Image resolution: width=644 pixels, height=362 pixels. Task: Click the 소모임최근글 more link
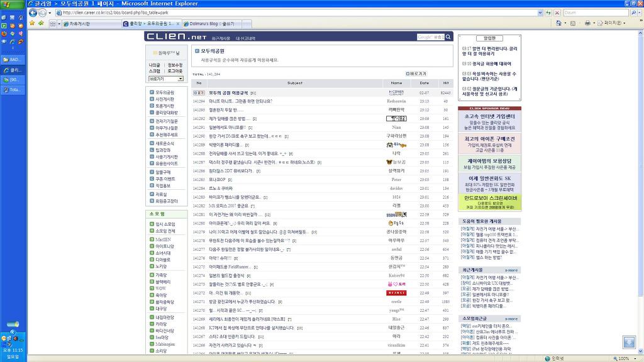511,319
